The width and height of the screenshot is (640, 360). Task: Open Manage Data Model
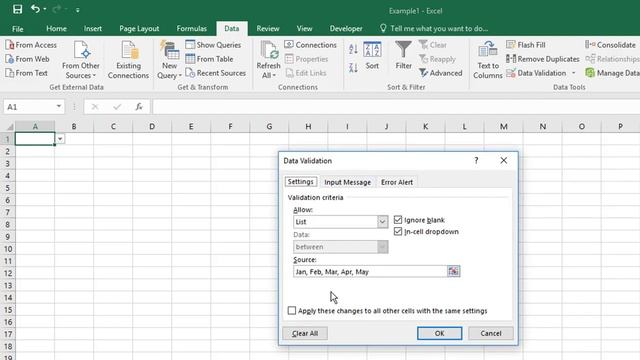612,73
